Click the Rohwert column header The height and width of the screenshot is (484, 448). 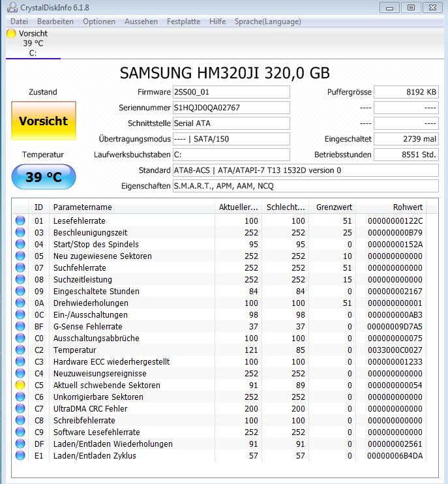coord(391,207)
